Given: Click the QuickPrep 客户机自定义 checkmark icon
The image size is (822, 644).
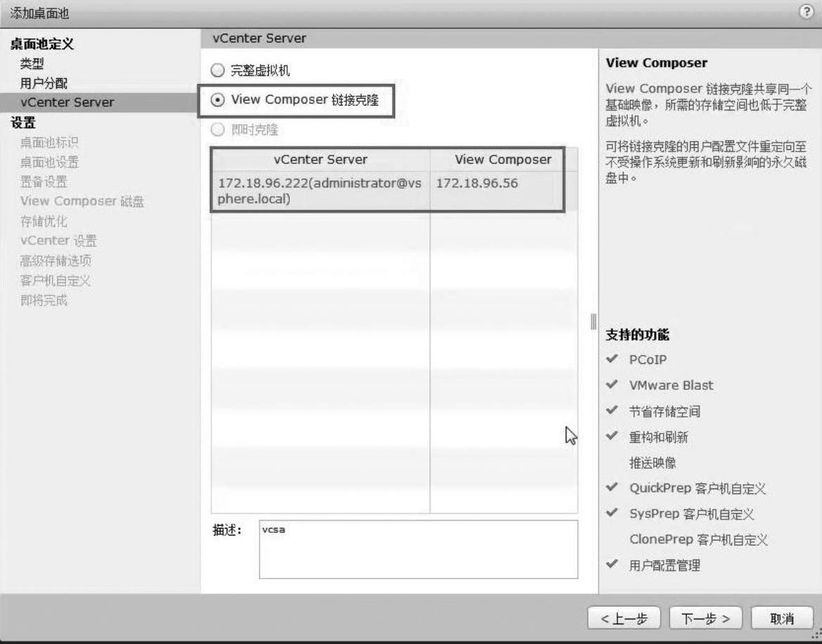Looking at the screenshot, I should pyautogui.click(x=612, y=486).
